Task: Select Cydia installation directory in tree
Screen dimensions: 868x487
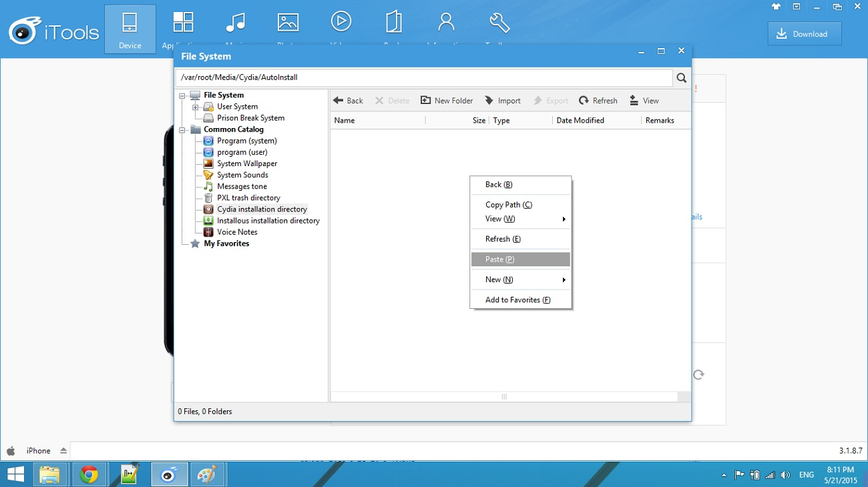Action: point(261,209)
